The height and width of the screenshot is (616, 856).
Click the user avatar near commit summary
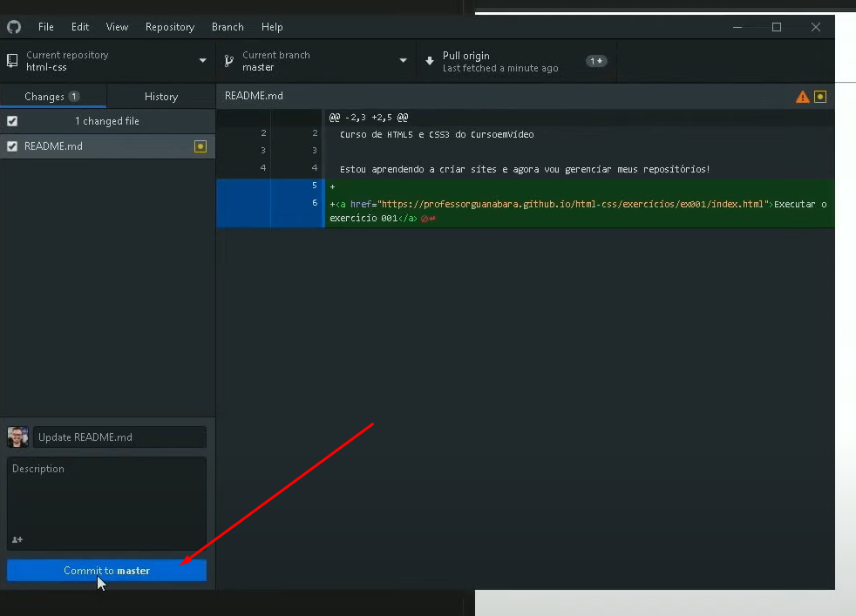point(17,437)
